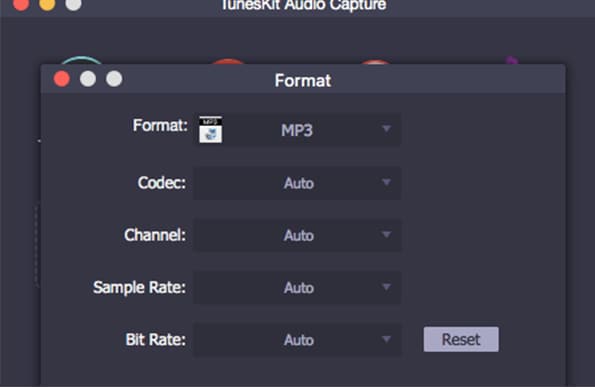Click the Sample Rate: label
595x389 pixels.
coord(140,287)
